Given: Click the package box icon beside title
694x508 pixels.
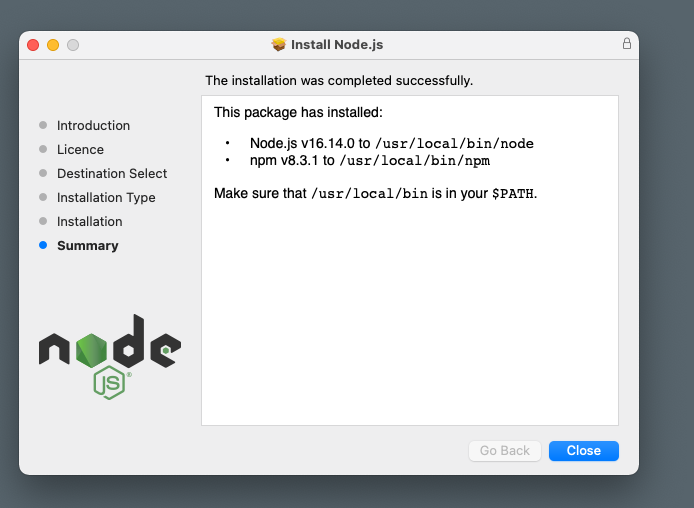Looking at the screenshot, I should coord(279,44).
